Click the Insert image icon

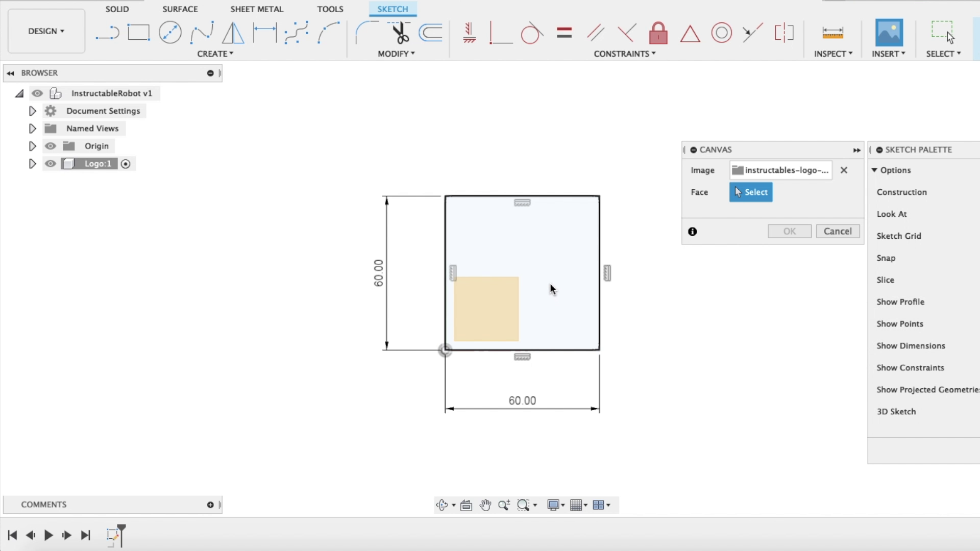889,33
